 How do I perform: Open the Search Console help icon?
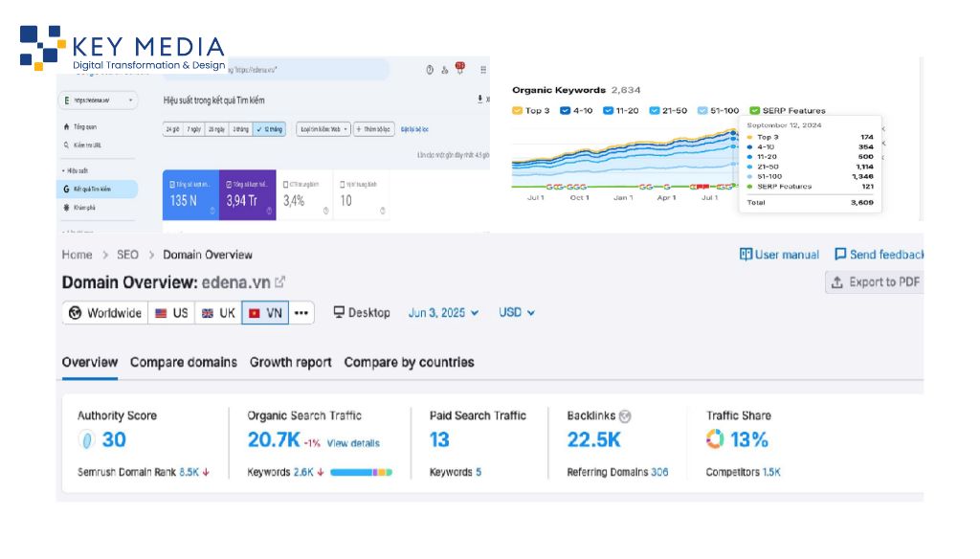point(430,70)
